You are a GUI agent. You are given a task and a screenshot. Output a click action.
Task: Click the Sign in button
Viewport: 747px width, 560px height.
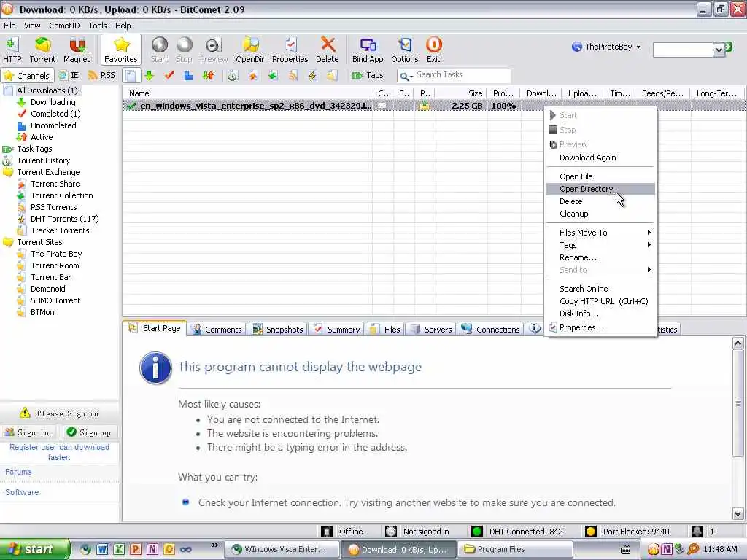(28, 432)
